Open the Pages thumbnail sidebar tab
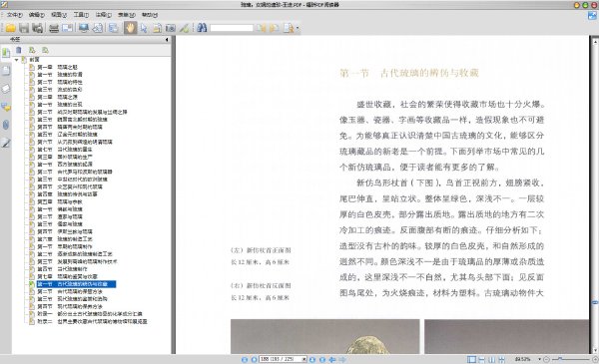The image size is (599, 364). coord(6,71)
